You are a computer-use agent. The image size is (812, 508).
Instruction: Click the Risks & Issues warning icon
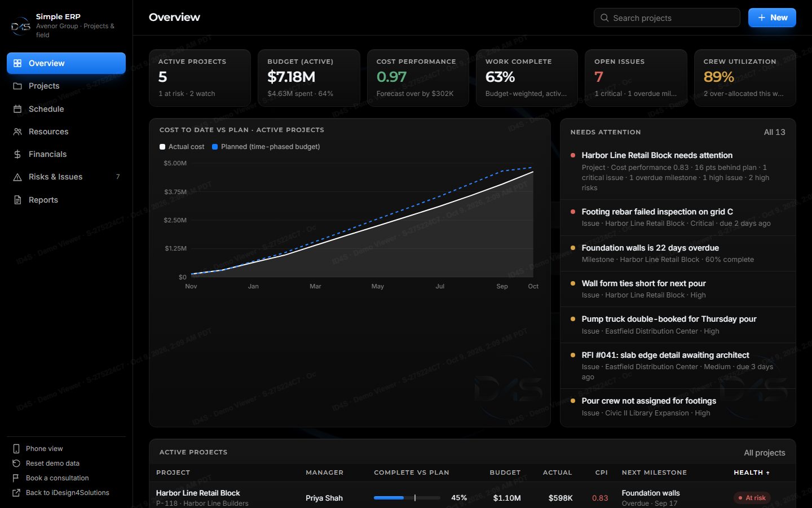pyautogui.click(x=17, y=177)
